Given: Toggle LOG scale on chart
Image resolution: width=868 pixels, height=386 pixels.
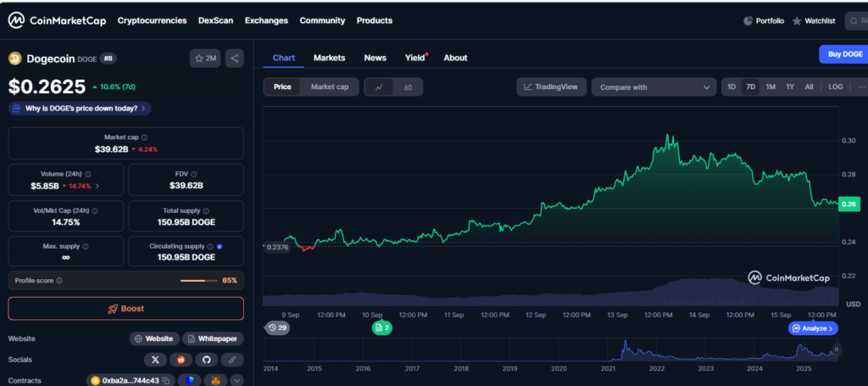Looking at the screenshot, I should tap(835, 87).
